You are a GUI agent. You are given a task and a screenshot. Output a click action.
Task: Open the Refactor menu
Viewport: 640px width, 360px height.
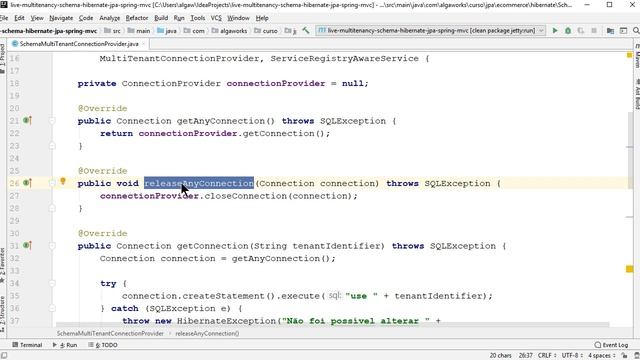click(137, 18)
